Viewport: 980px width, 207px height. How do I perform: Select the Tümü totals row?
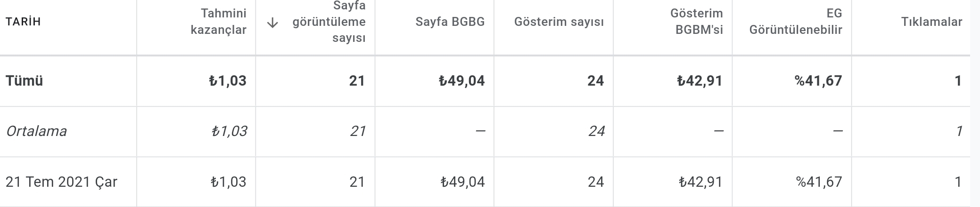(485, 81)
